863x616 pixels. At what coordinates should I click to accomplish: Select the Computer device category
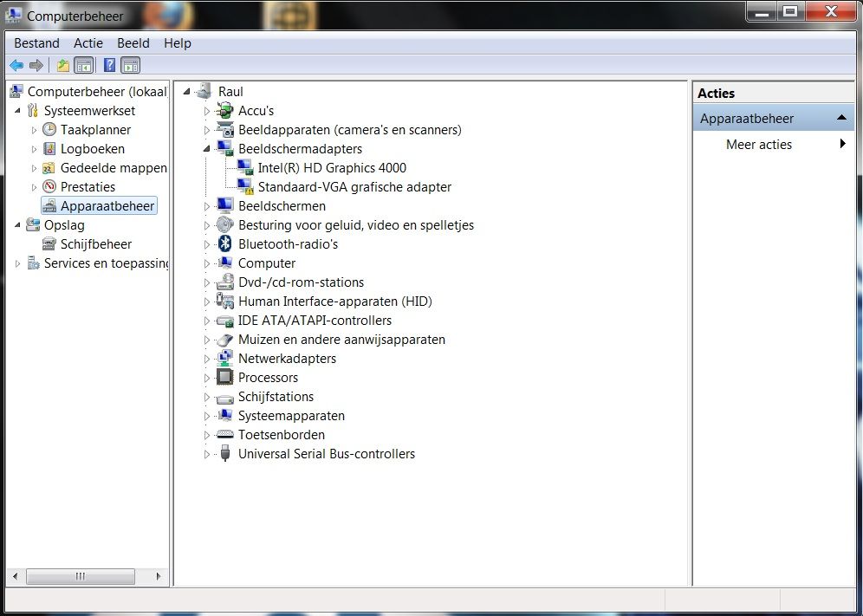tap(266, 263)
